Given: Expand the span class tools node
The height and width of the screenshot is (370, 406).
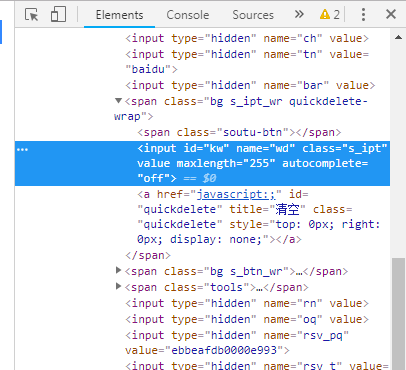Looking at the screenshot, I should (118, 286).
